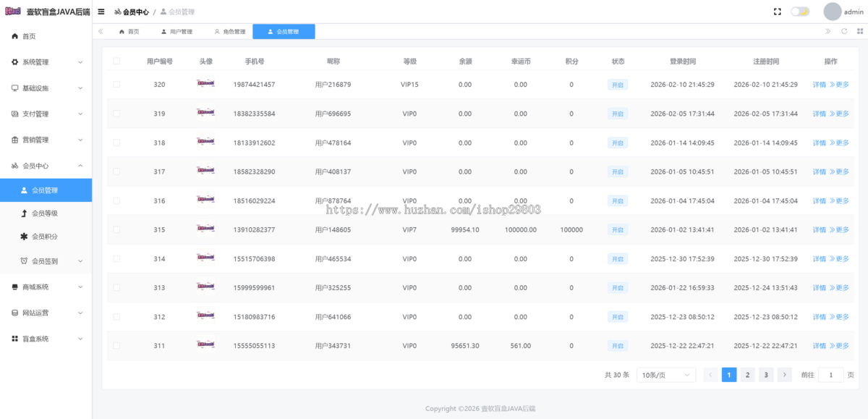Click the 壹软盲盒 logo in the sidebar header

(x=13, y=12)
